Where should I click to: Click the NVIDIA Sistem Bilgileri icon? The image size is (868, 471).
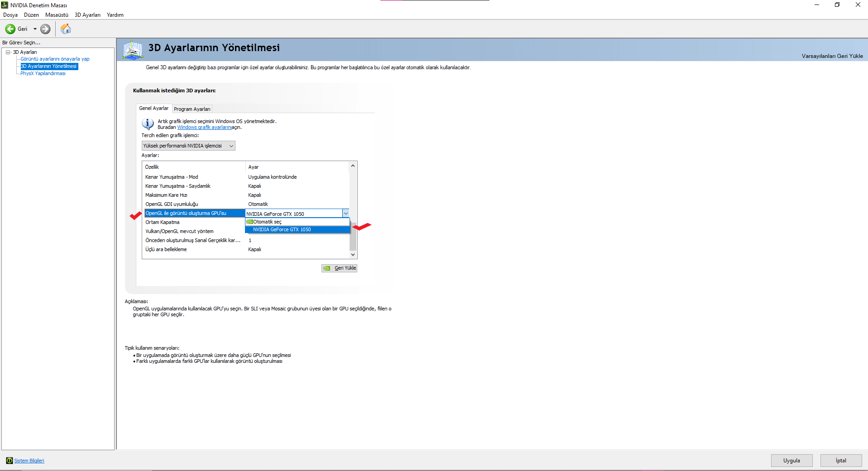[9, 461]
